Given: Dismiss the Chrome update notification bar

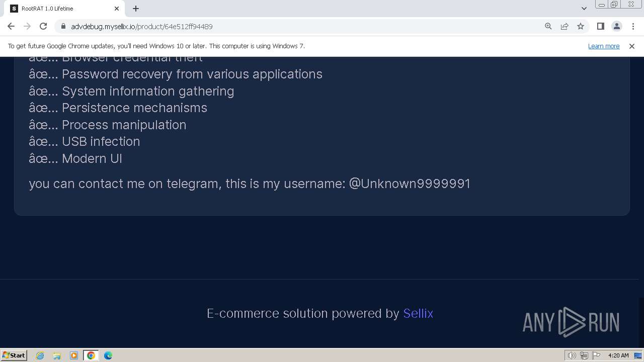Looking at the screenshot, I should pyautogui.click(x=632, y=46).
